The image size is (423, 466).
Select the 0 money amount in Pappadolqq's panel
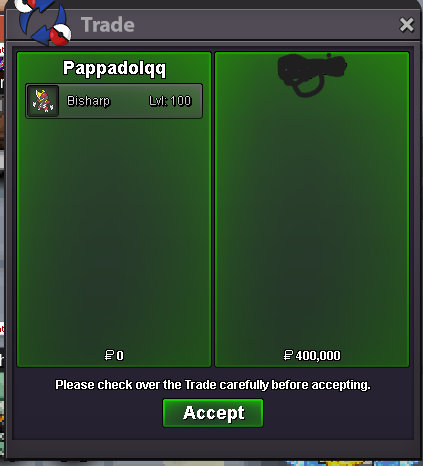[x=120, y=356]
